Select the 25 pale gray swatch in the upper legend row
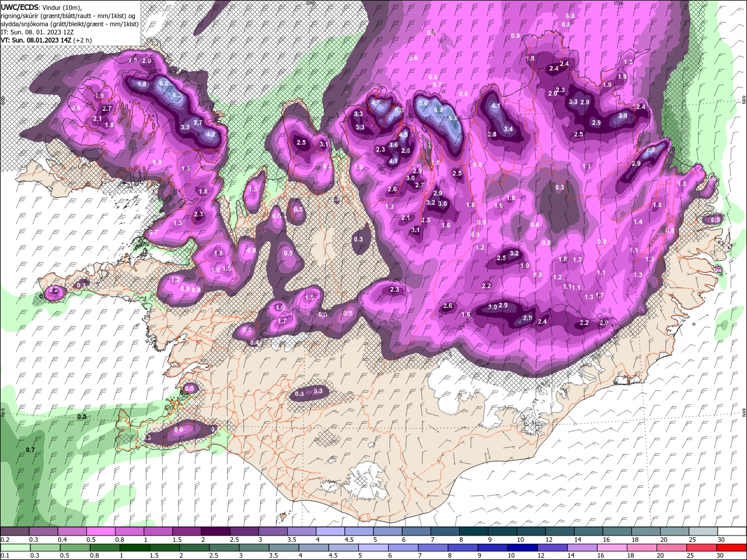The height and width of the screenshot is (560, 747). (704, 531)
